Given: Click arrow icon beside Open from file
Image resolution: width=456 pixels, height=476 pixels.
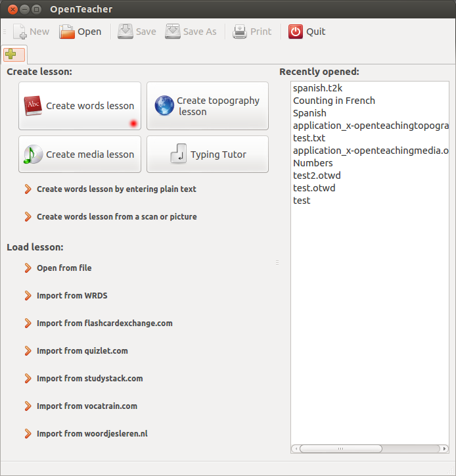Looking at the screenshot, I should [x=28, y=268].
